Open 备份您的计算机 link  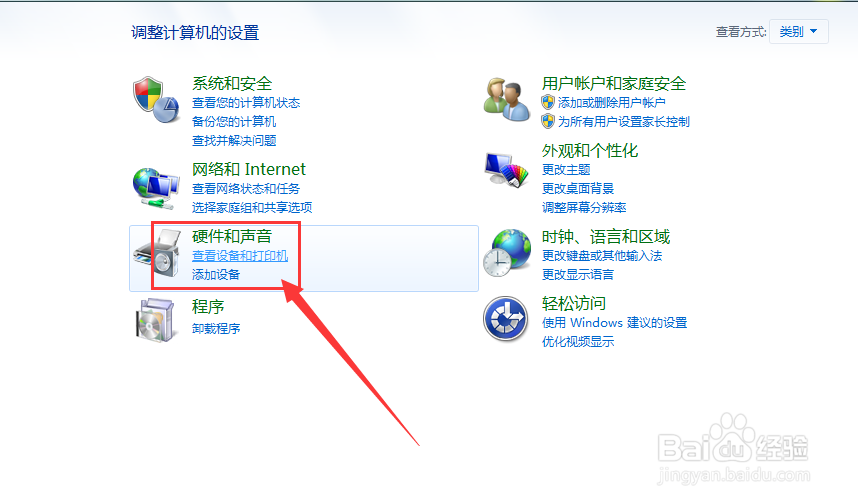point(234,121)
